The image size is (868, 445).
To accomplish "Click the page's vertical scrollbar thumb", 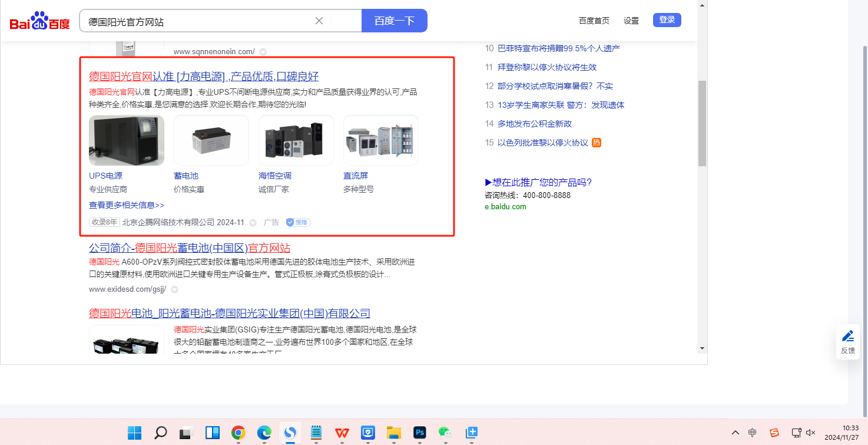I will tap(702, 124).
